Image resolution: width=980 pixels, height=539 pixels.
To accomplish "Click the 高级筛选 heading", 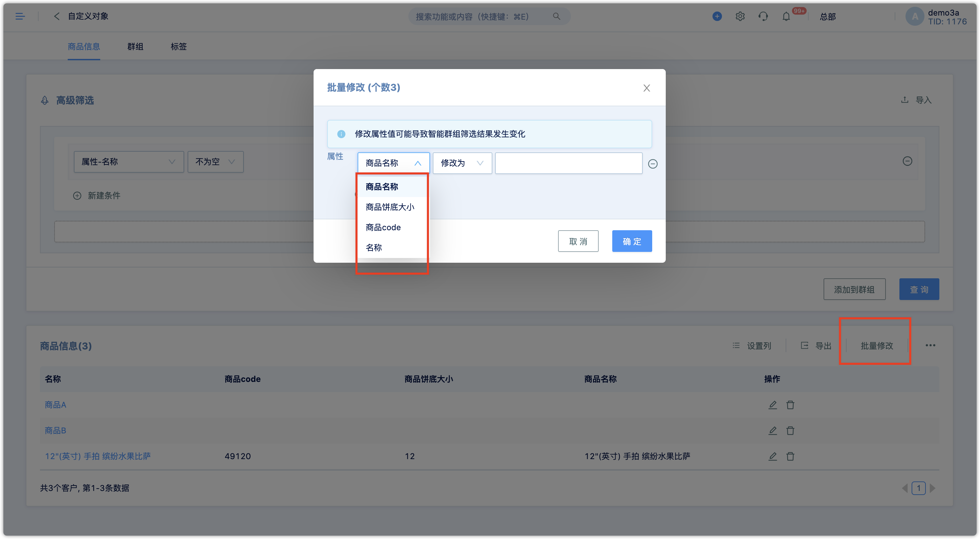I will (x=74, y=101).
